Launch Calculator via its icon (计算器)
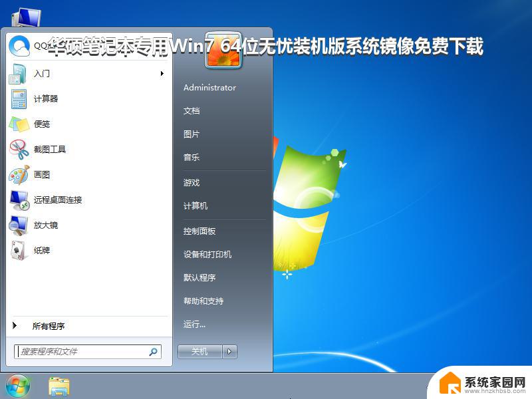Viewport: 532px width, 399px height. 19,99
